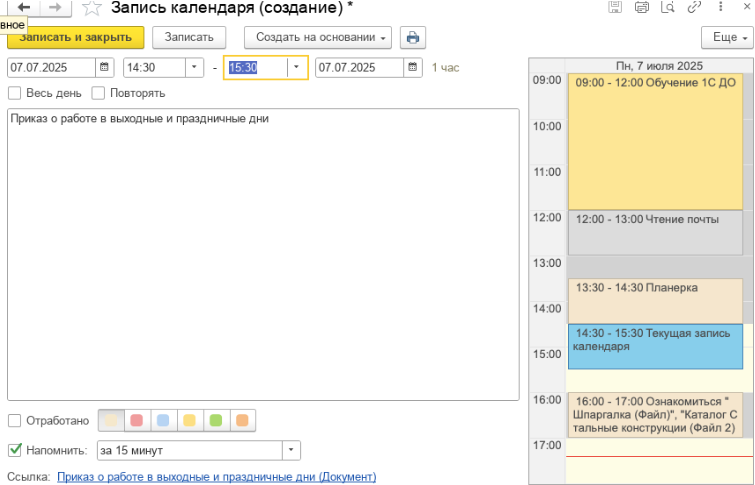The image size is (755, 485).
Task: Uncheck the "Напомнить" checkbox
Action: point(15,450)
